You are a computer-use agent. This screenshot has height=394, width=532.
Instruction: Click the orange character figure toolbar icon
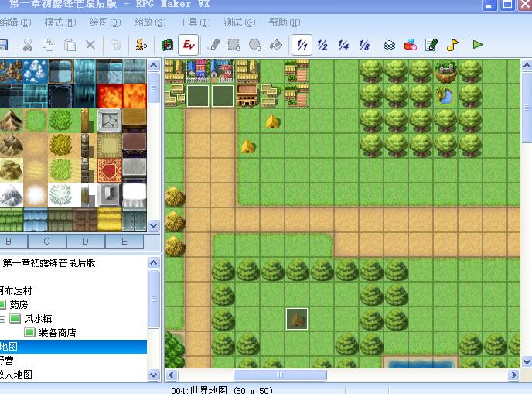coord(141,45)
